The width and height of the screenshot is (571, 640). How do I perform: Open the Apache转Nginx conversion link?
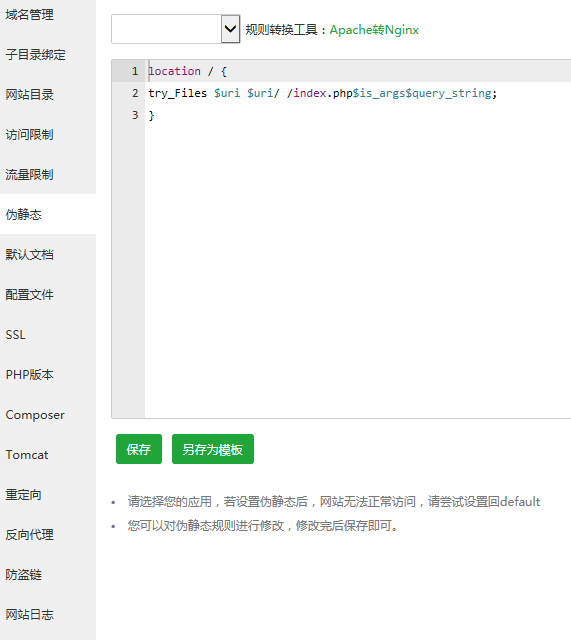[374, 30]
